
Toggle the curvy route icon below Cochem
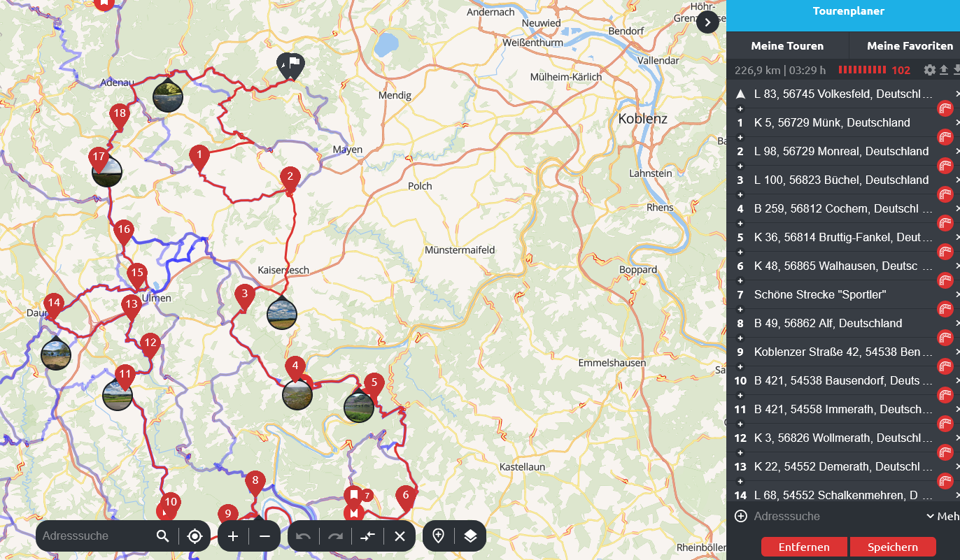click(945, 223)
